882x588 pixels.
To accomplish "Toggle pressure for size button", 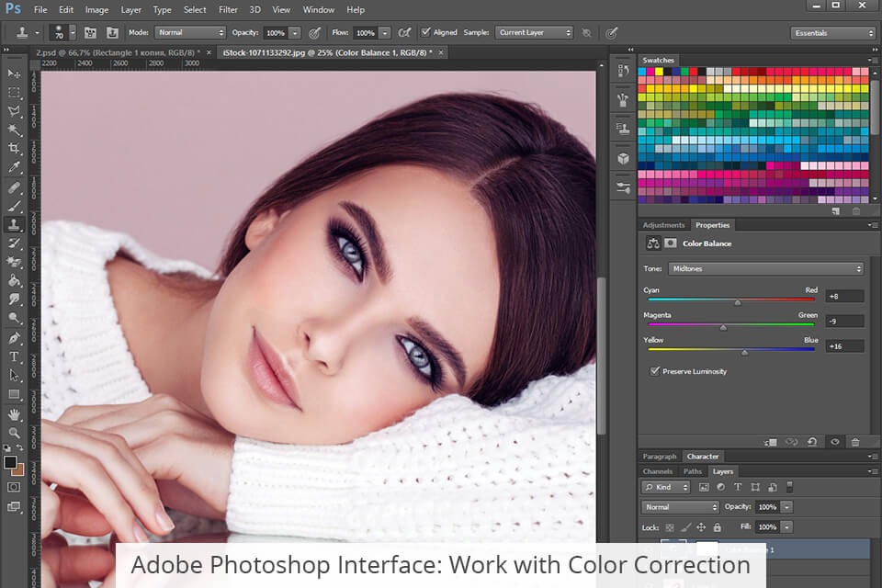I will tap(612, 33).
